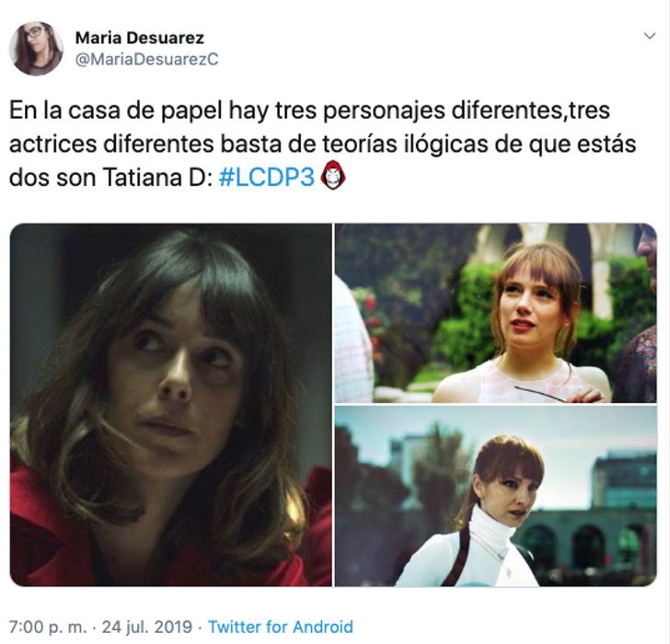The width and height of the screenshot is (670, 644).
Task: Open the top-right garden photo
Action: (x=496, y=313)
